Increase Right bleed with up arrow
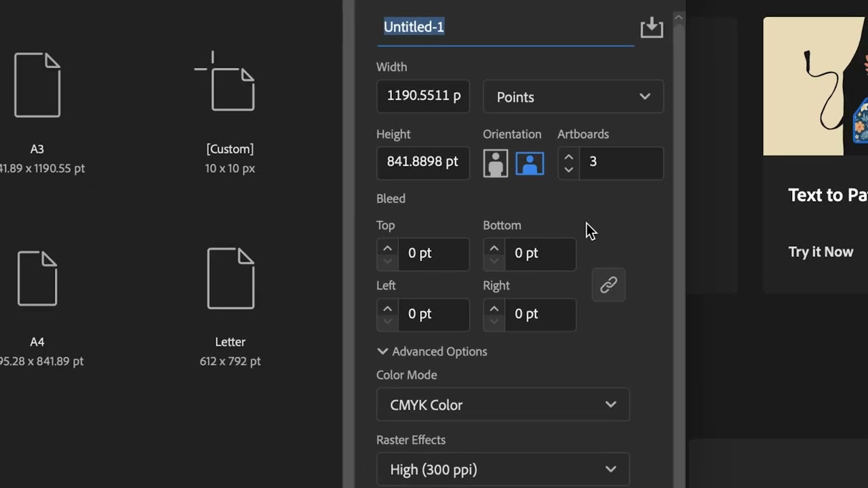Image resolution: width=868 pixels, height=488 pixels. [494, 308]
